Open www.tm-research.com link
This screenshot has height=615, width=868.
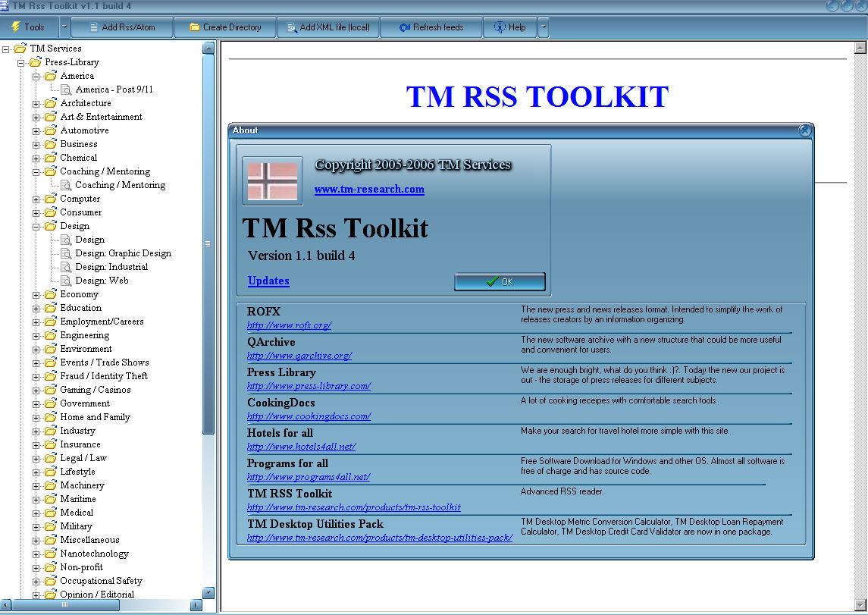369,190
